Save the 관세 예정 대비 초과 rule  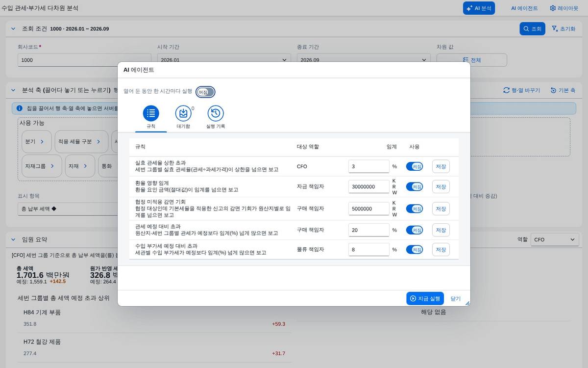click(x=441, y=230)
